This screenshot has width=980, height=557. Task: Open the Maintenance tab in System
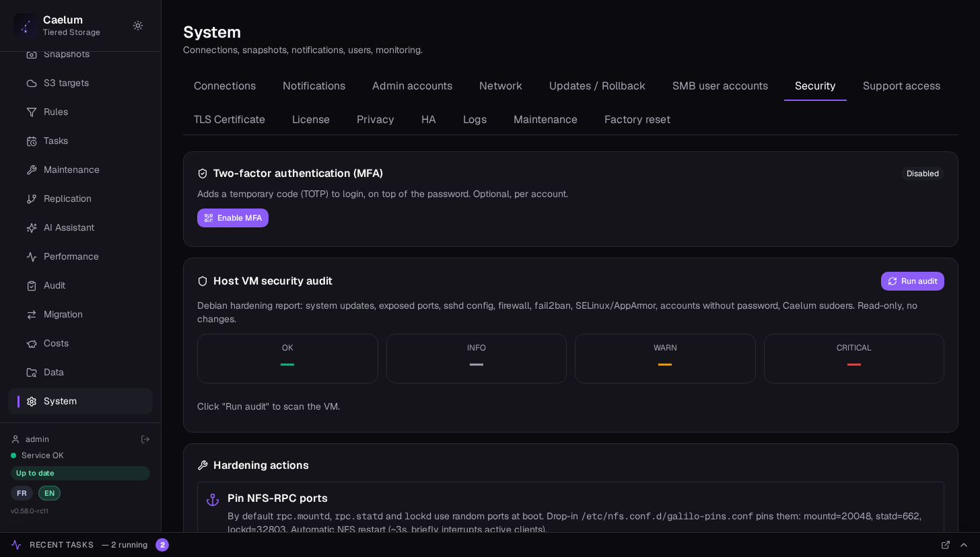point(545,120)
